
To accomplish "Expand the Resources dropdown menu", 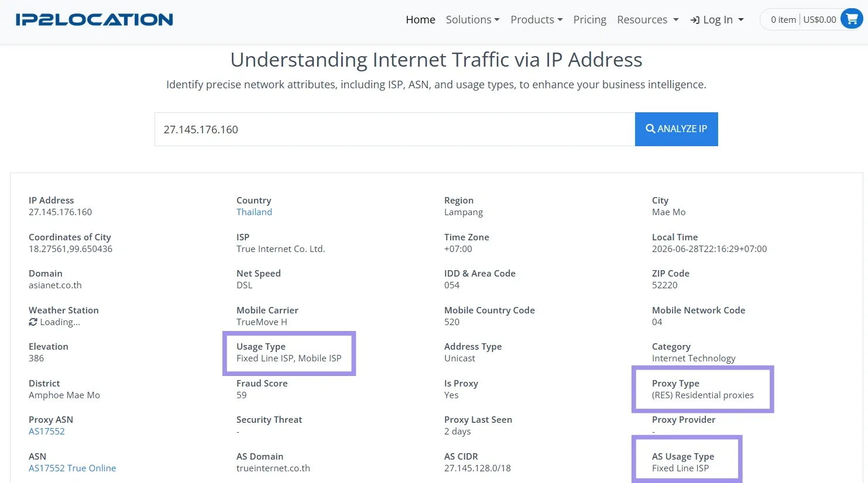I will [647, 19].
